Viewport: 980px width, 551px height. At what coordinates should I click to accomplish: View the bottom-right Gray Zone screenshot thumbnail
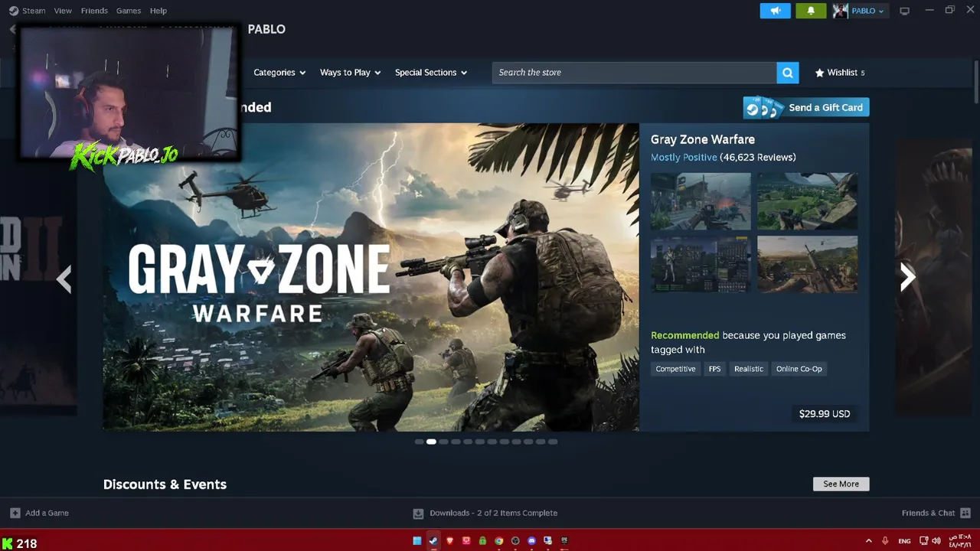click(x=807, y=264)
